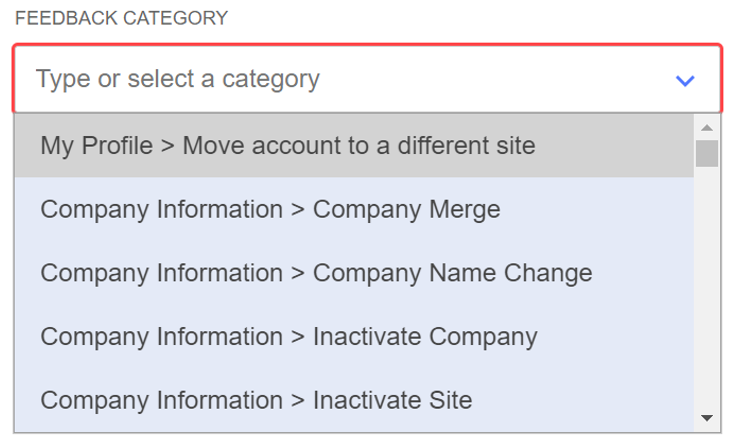Collapse the category list with the chevron
Screen dimensions: 732x448
[x=685, y=80]
